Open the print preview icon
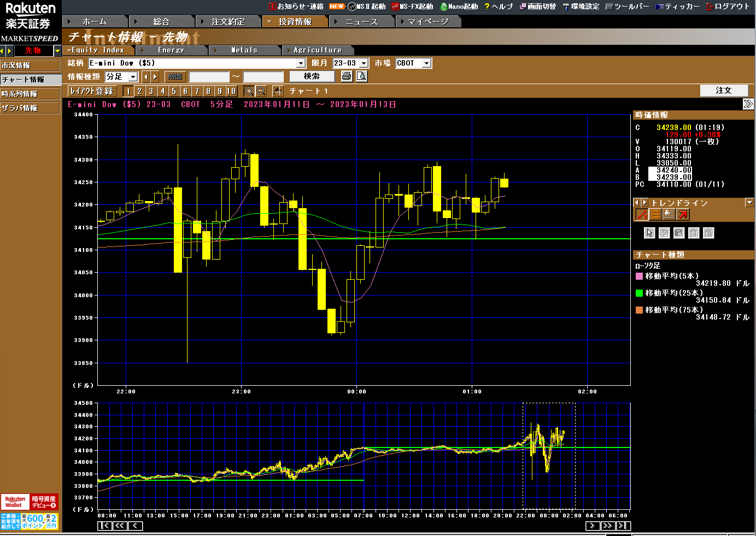 click(x=361, y=76)
